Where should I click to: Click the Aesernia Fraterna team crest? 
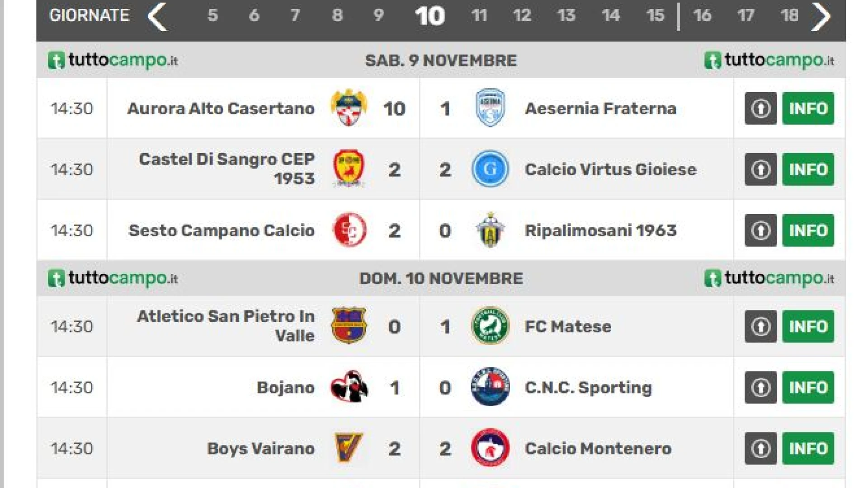coord(491,108)
